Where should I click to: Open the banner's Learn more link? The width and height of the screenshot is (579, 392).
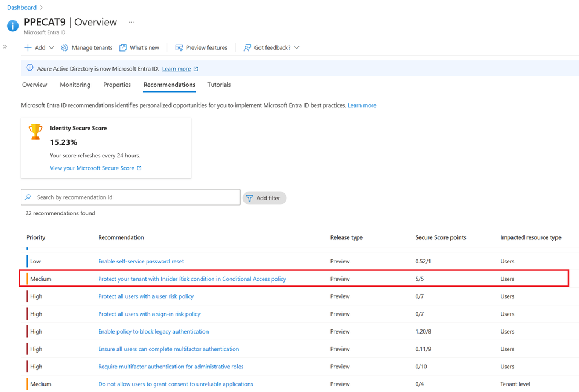[177, 68]
